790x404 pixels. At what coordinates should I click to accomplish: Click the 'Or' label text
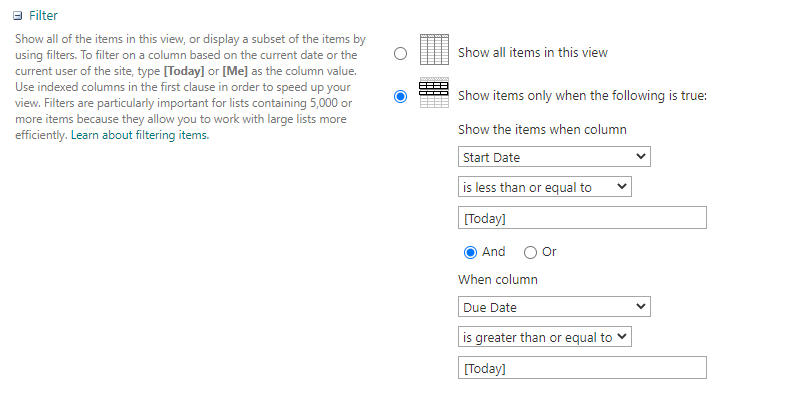coord(549,252)
